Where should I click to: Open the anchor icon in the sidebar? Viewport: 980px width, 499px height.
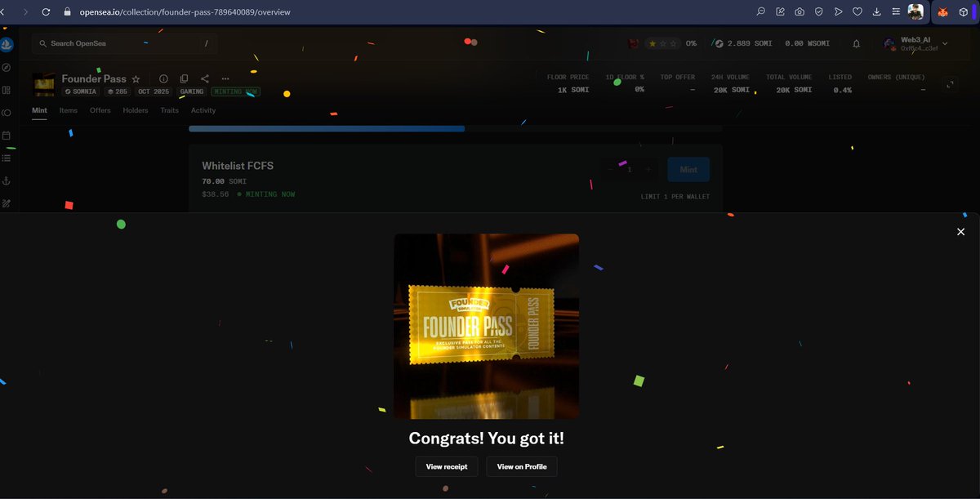(x=7, y=180)
